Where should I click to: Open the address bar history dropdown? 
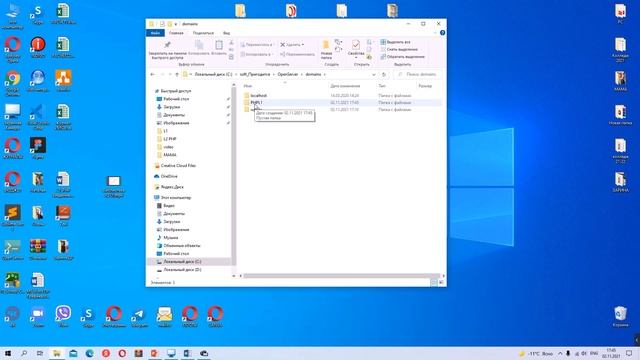pos(373,74)
